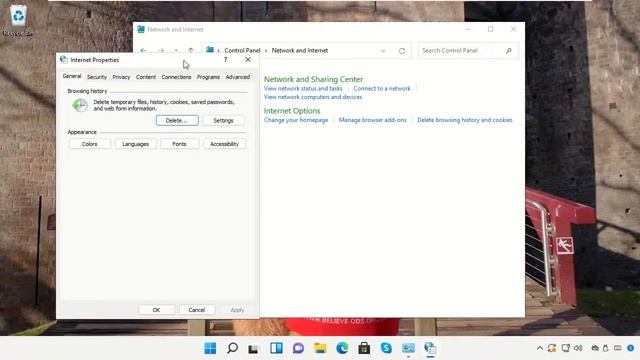
Task: Click the address bar folder icon
Action: [210, 50]
